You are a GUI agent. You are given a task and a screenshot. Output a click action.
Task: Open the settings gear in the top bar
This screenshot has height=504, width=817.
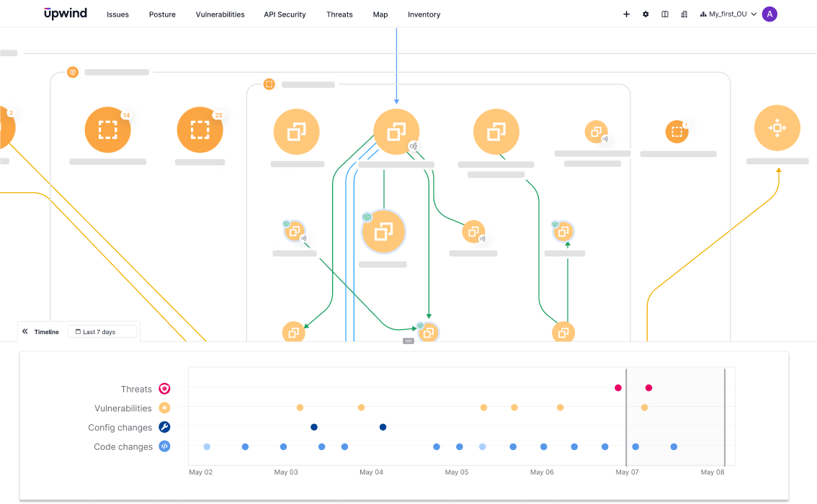pos(645,14)
